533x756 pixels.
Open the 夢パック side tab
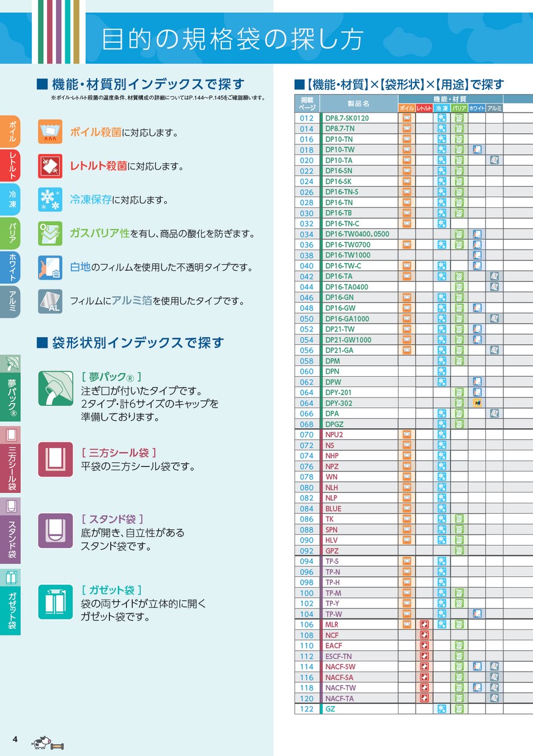[10, 388]
